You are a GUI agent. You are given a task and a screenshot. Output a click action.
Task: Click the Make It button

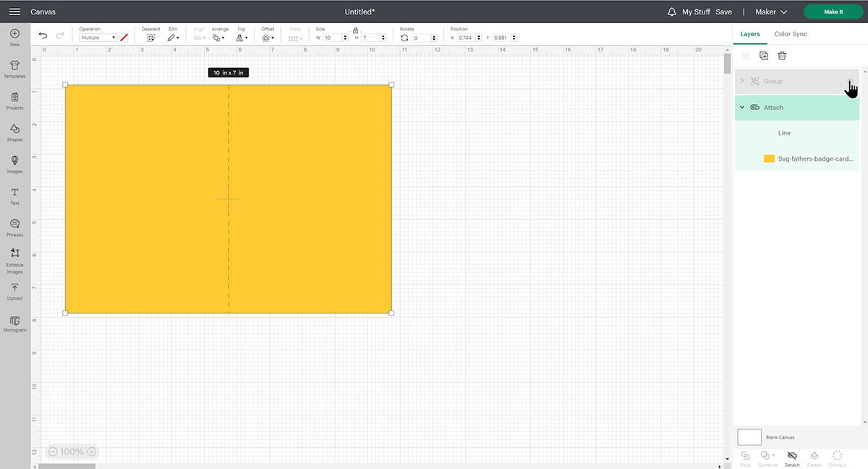[833, 12]
